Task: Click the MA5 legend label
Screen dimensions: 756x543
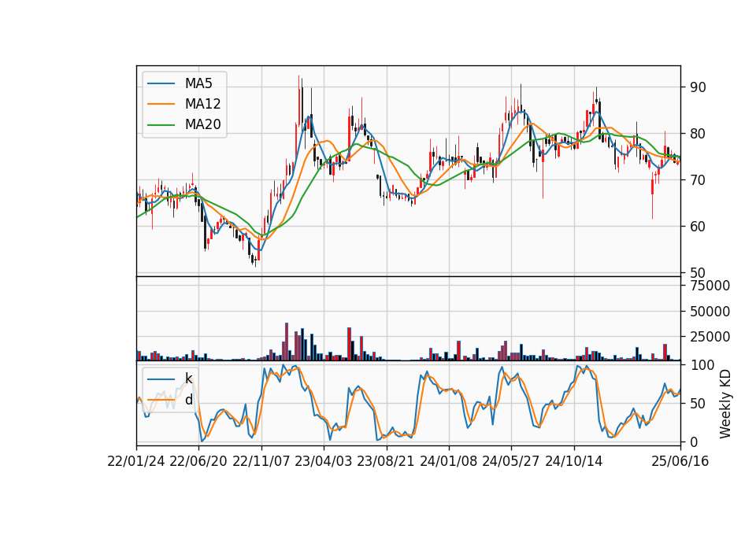Action: tap(198, 83)
